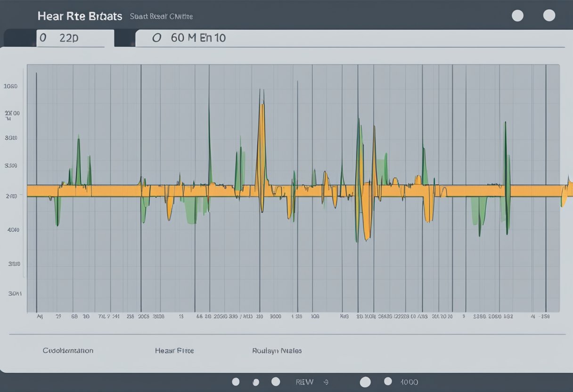Viewport: 573px width, 392px height.
Task: Choose the "Roulsyn Ntales" label below the chart
Action: pos(277,351)
